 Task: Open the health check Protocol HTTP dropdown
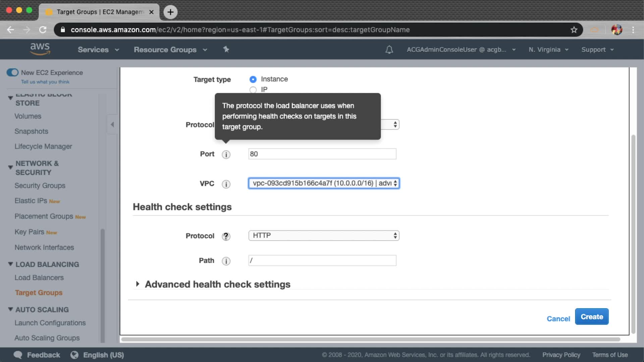324,236
